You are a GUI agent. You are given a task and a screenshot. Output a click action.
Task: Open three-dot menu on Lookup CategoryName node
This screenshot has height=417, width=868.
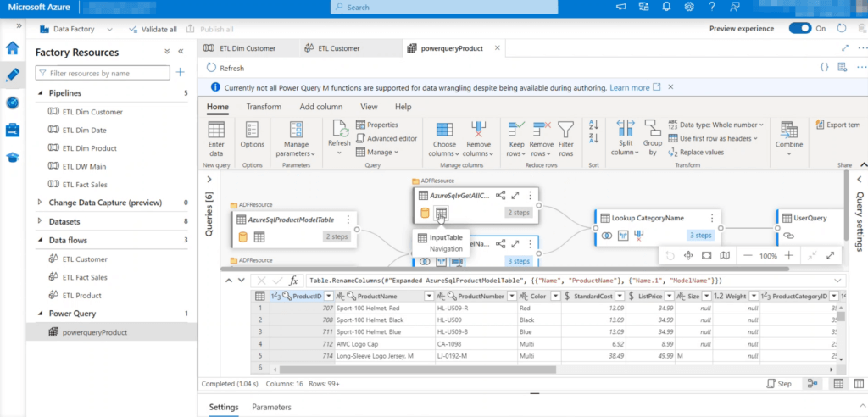pos(712,218)
